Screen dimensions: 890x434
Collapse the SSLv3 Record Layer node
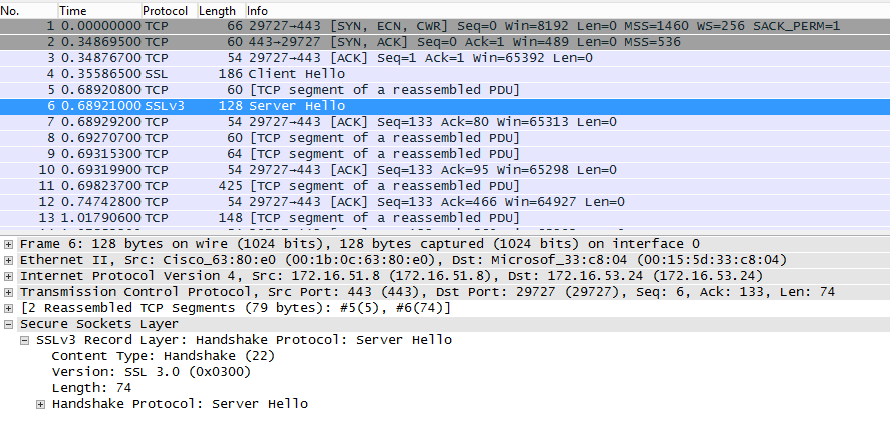pyautogui.click(x=25, y=340)
